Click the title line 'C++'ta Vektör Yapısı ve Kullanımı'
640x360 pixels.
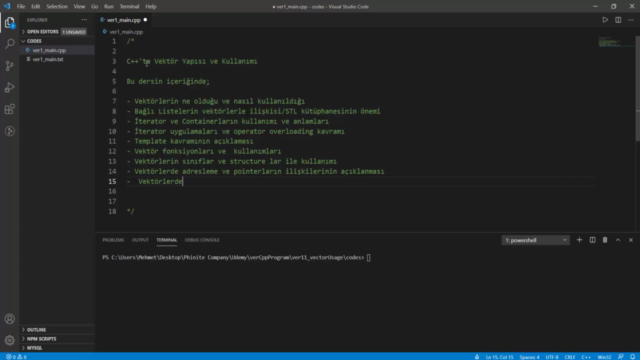[x=192, y=61]
